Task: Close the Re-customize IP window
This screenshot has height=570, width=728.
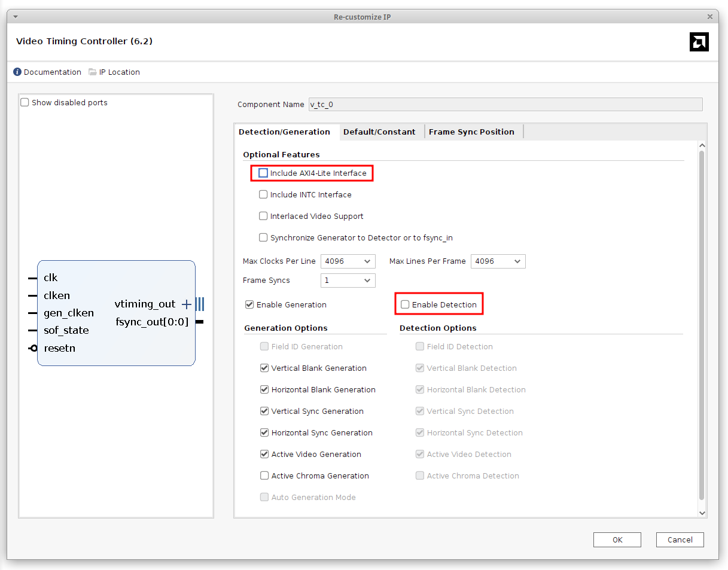Action: 711,17
